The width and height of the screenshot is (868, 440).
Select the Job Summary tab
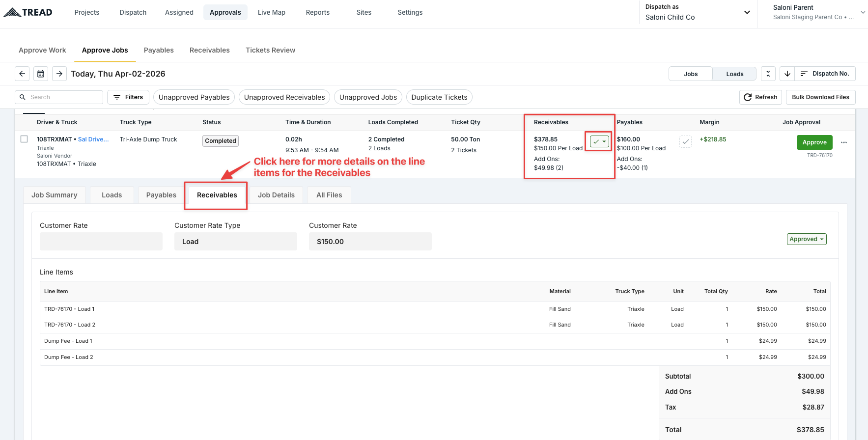point(55,195)
